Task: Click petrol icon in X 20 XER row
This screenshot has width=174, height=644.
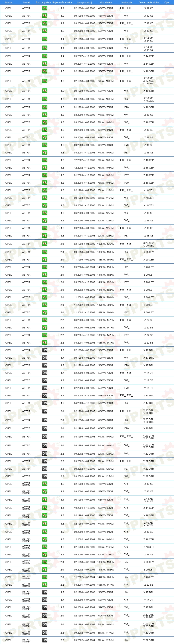Action: [x=45, y=260]
